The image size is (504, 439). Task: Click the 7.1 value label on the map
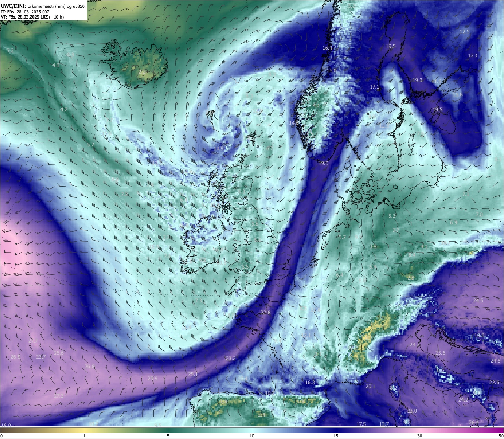(466, 194)
